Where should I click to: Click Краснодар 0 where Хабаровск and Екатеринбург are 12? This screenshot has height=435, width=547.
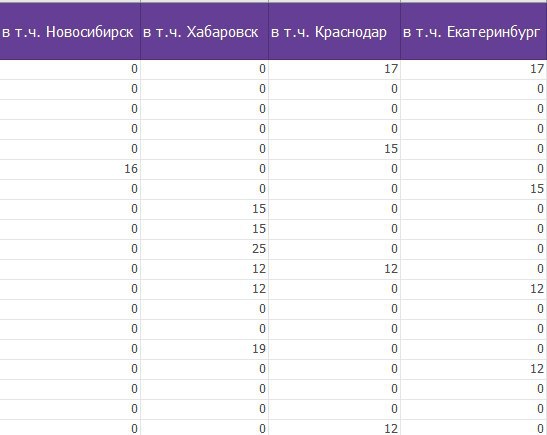click(x=335, y=289)
